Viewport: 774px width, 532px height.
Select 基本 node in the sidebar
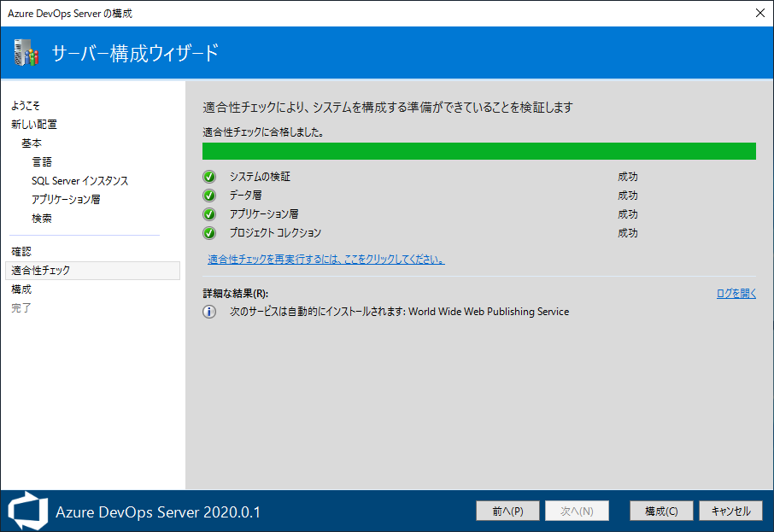coord(32,143)
